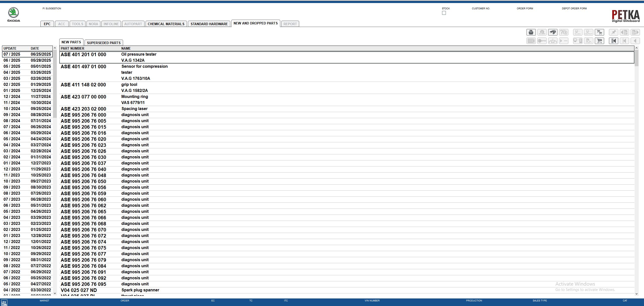Viewport: 644px width, 306px height.
Task: Select update row 04 / 2022
Action: click(27, 290)
